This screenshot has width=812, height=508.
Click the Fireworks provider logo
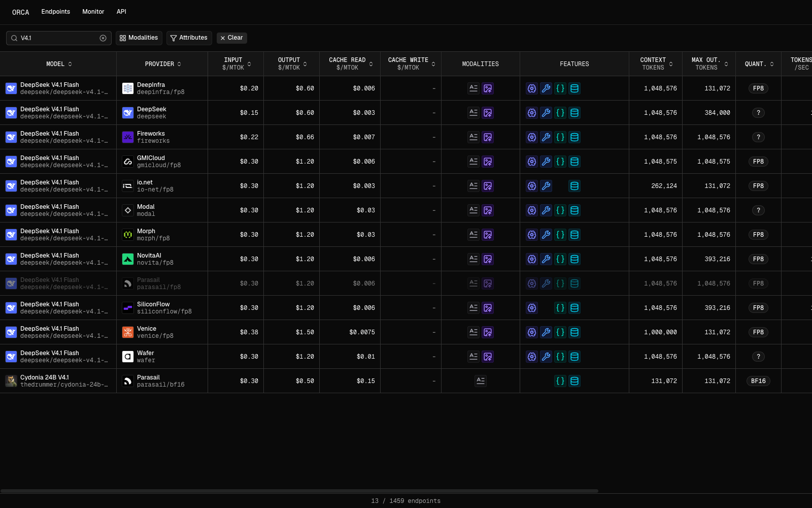128,137
